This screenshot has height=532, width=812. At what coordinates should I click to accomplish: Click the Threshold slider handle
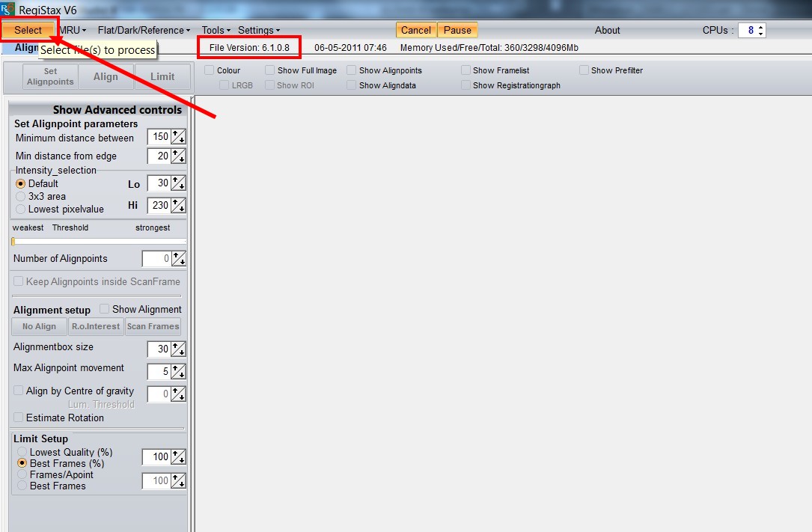click(13, 241)
